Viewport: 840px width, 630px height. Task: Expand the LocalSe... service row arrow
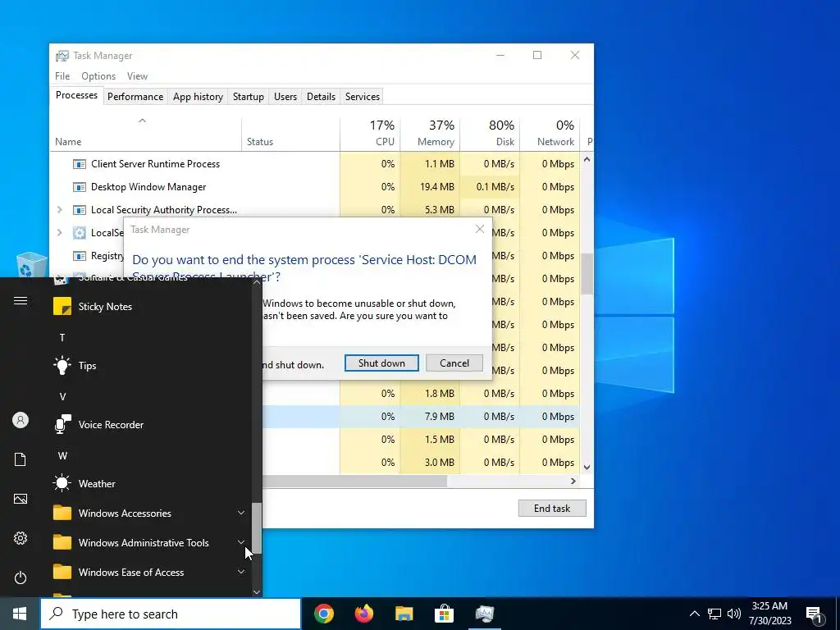tap(59, 232)
